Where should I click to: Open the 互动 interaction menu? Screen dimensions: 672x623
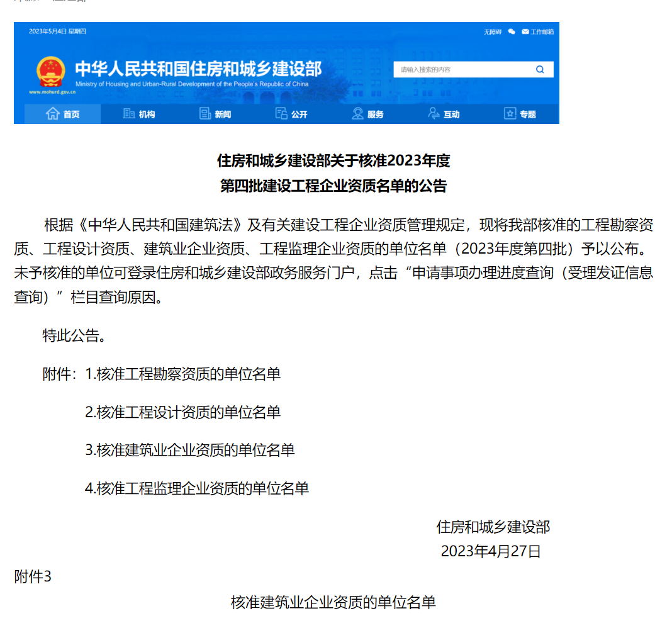444,114
